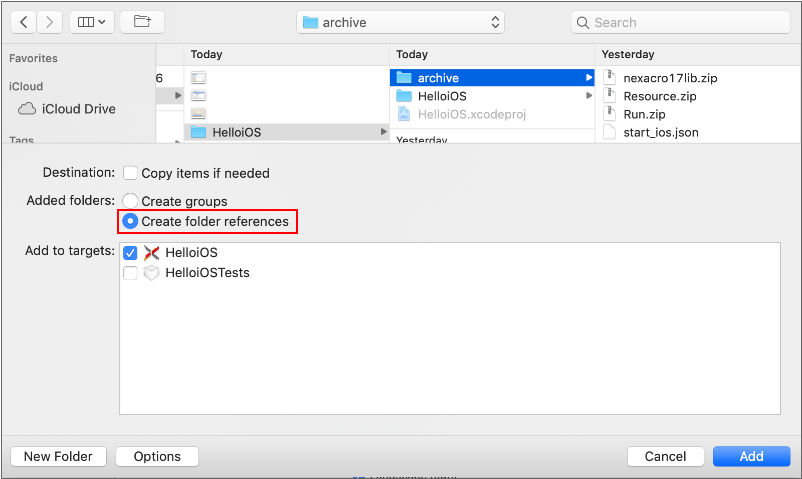Select the Create groups radio button

130,201
